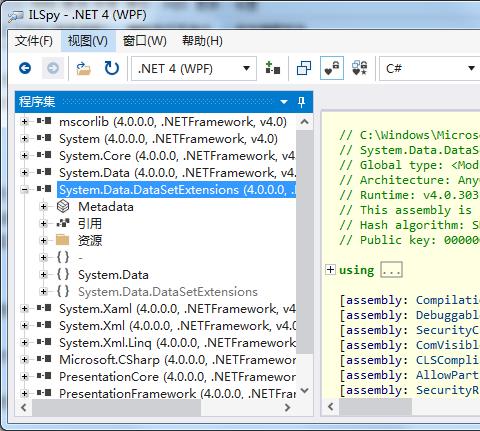Select the PresentationFramework assembly

pyautogui.click(x=177, y=394)
